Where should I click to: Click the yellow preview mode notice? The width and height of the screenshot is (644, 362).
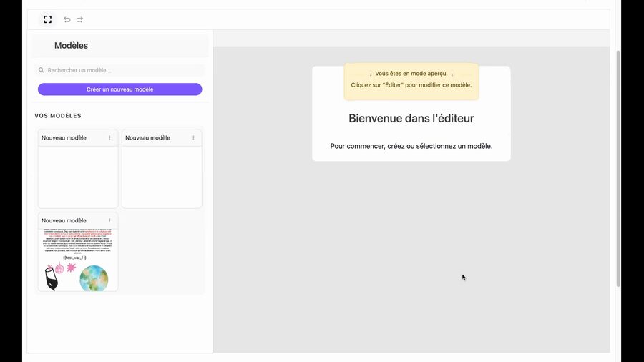[x=411, y=82]
